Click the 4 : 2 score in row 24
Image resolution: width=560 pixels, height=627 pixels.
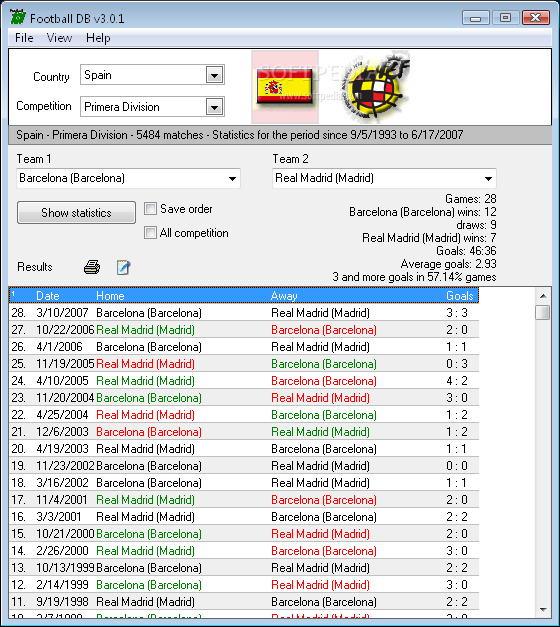tap(457, 381)
